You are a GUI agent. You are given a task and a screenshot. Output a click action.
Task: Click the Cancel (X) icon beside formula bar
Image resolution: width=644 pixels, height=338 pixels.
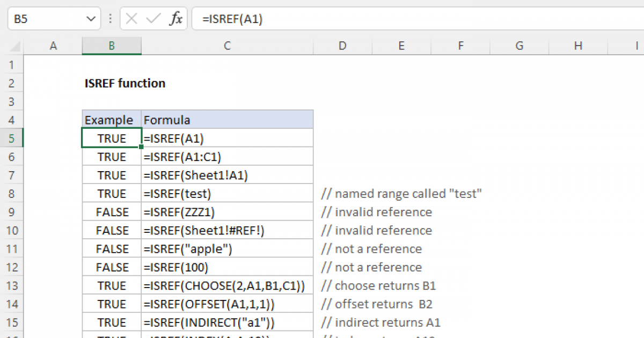pyautogui.click(x=130, y=18)
